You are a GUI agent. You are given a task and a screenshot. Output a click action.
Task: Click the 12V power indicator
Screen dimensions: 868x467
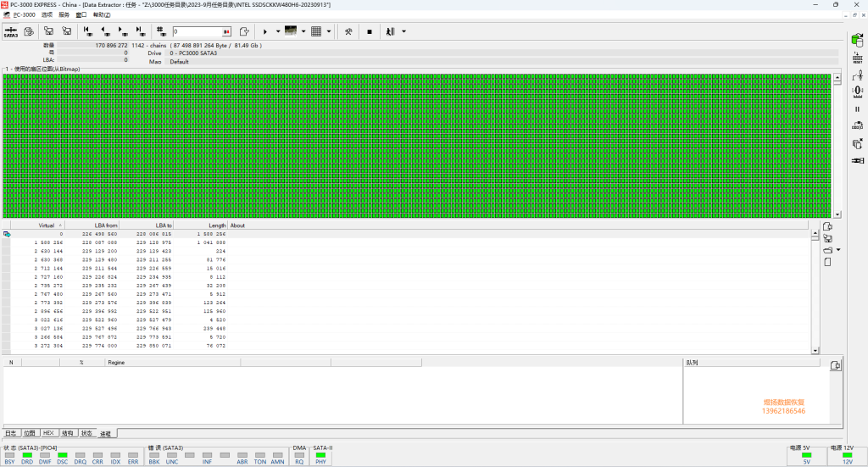(848, 459)
